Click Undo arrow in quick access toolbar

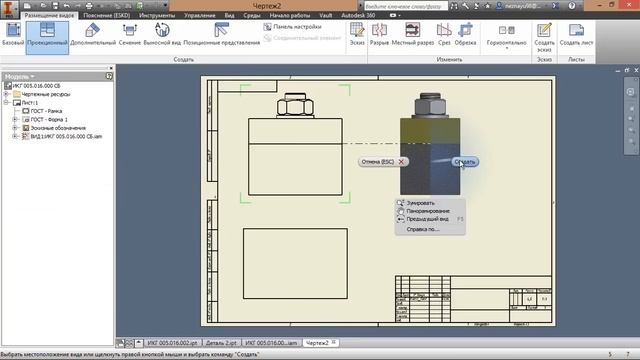(x=67, y=6)
